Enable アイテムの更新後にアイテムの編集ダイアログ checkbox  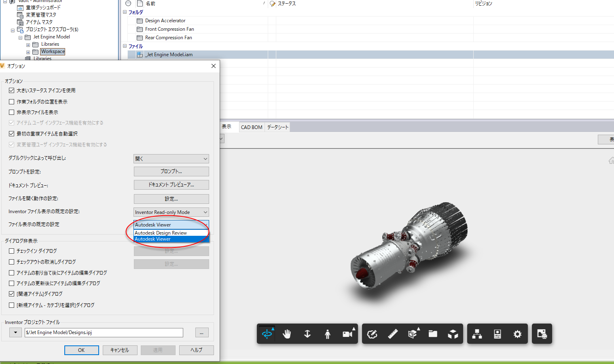coord(12,284)
